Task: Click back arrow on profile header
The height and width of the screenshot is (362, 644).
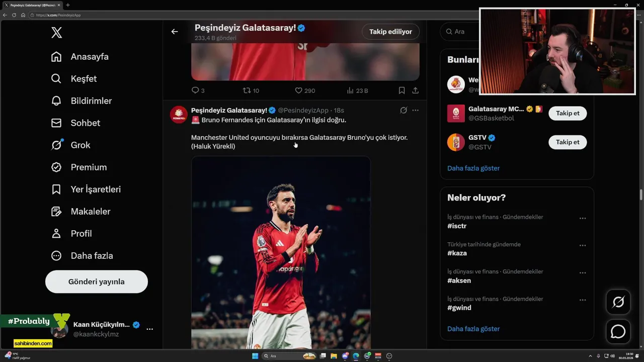Action: pyautogui.click(x=175, y=32)
